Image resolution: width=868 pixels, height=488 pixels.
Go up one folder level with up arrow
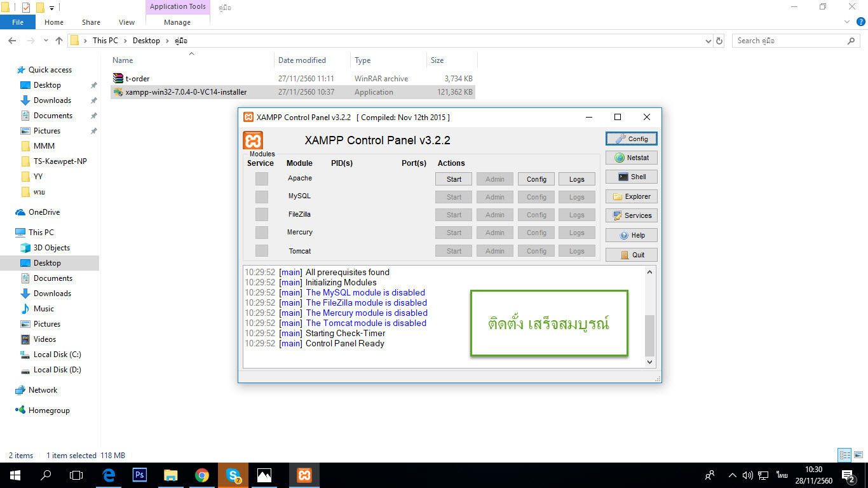point(59,41)
